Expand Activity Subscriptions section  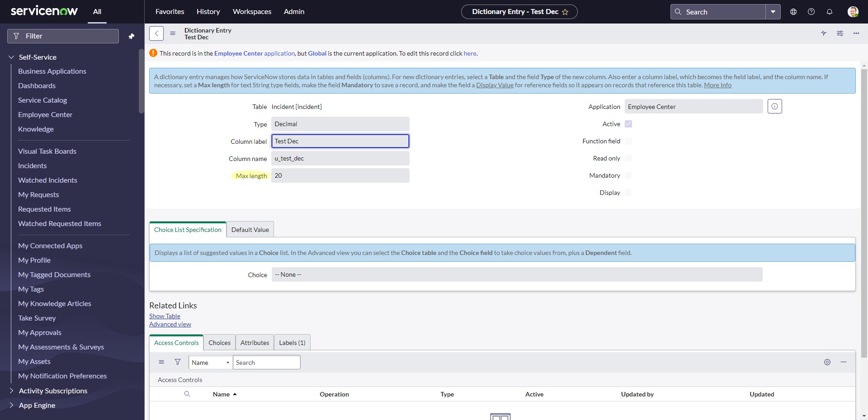coord(11,391)
